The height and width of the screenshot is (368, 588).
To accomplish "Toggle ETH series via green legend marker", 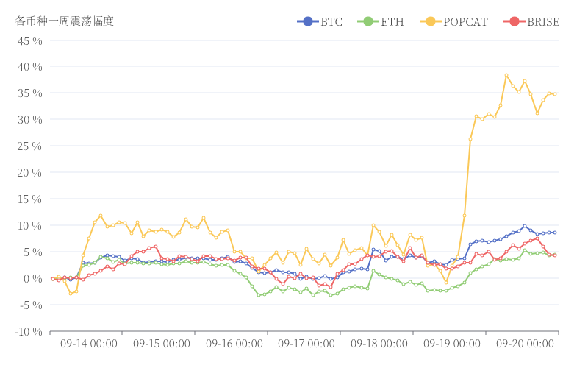I will tap(367, 22).
